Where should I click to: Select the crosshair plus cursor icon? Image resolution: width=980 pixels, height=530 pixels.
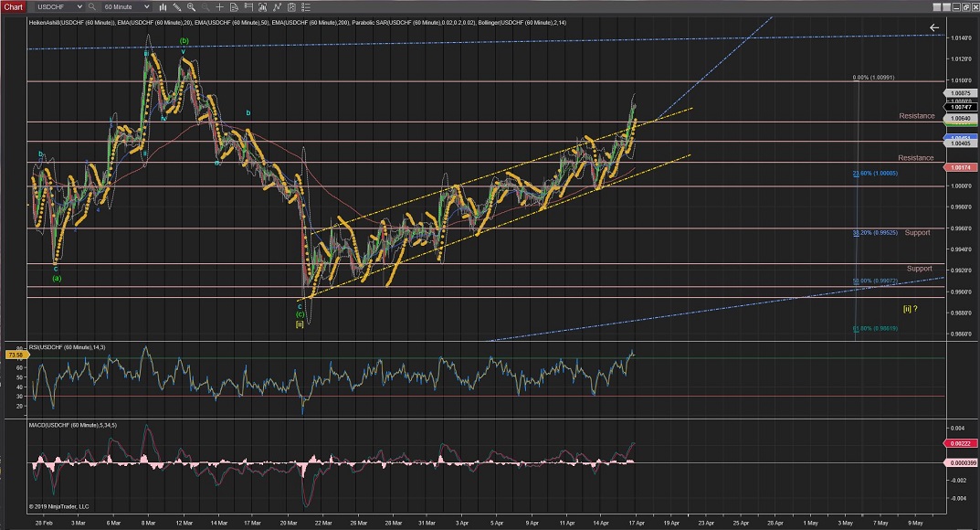click(x=219, y=7)
